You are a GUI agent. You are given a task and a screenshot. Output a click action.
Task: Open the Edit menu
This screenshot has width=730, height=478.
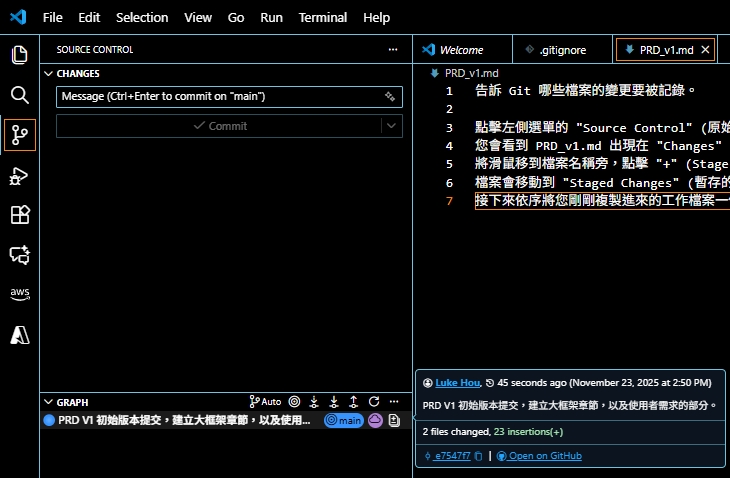[x=89, y=18]
